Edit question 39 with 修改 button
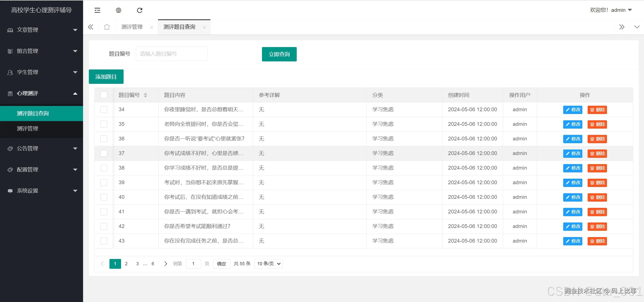644x302 pixels. [573, 183]
